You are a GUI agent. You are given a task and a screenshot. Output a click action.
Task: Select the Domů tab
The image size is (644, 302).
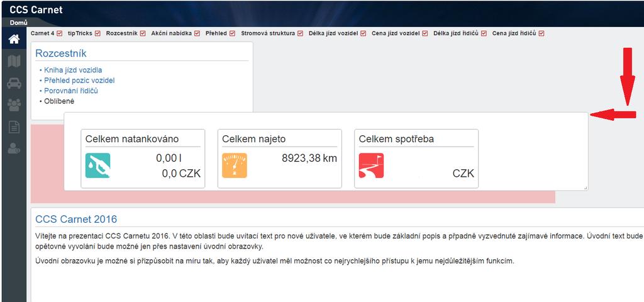tap(18, 23)
